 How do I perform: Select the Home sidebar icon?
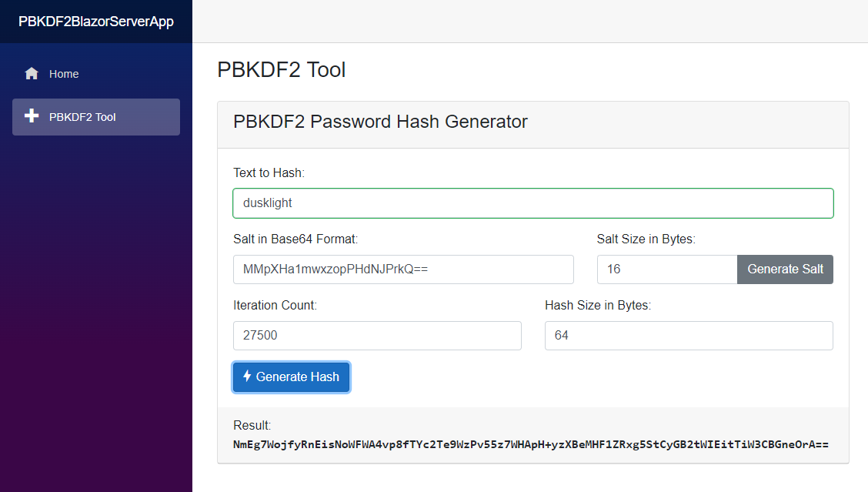click(31, 73)
